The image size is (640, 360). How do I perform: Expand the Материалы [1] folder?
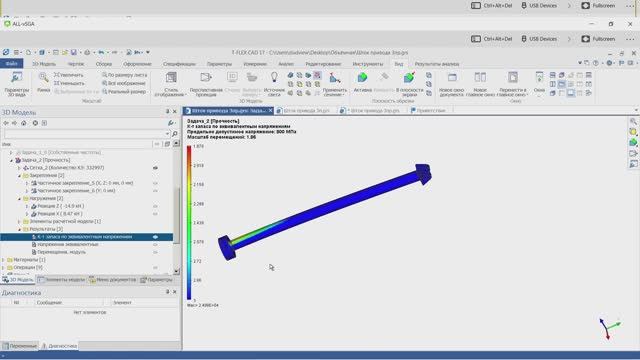point(3,260)
